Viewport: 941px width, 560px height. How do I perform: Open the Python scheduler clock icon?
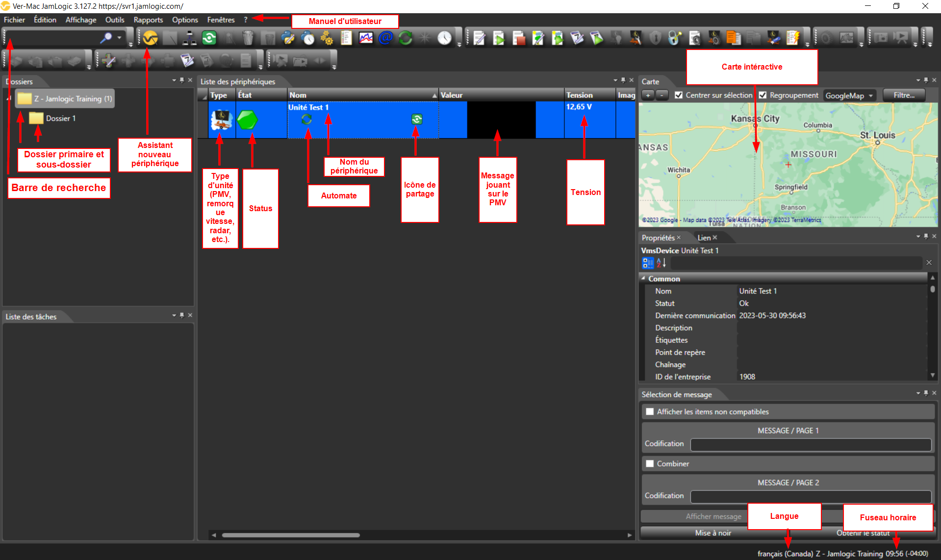(x=308, y=38)
